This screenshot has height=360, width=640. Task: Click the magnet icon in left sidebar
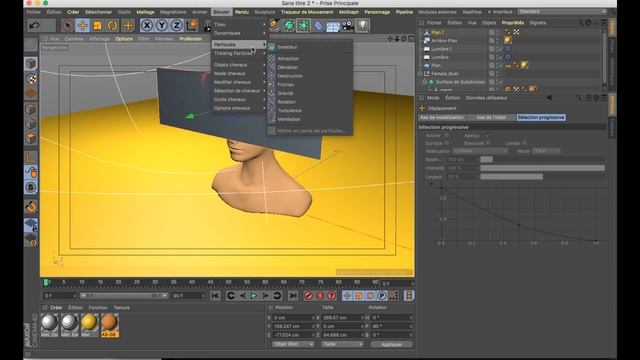click(x=31, y=207)
